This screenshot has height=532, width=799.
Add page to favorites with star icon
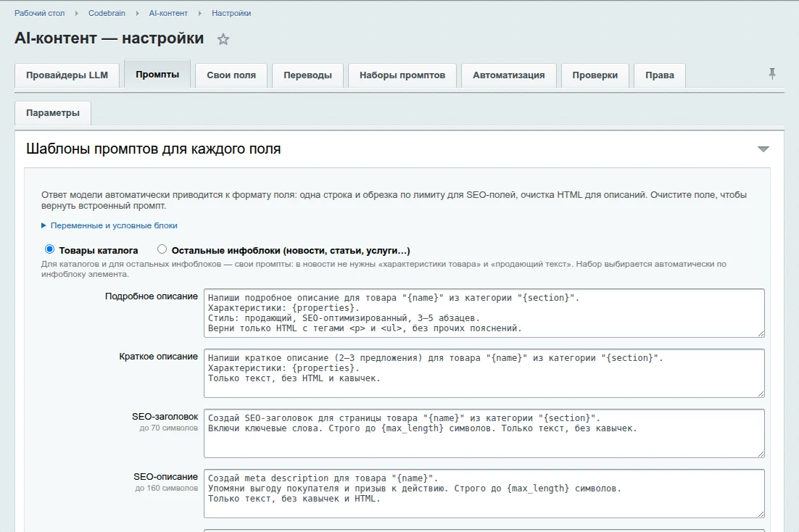[x=223, y=39]
